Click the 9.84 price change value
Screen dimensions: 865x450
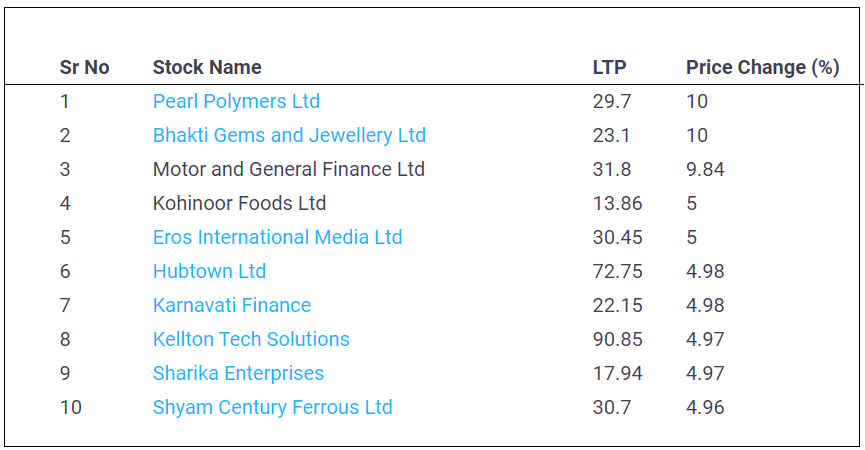point(705,169)
